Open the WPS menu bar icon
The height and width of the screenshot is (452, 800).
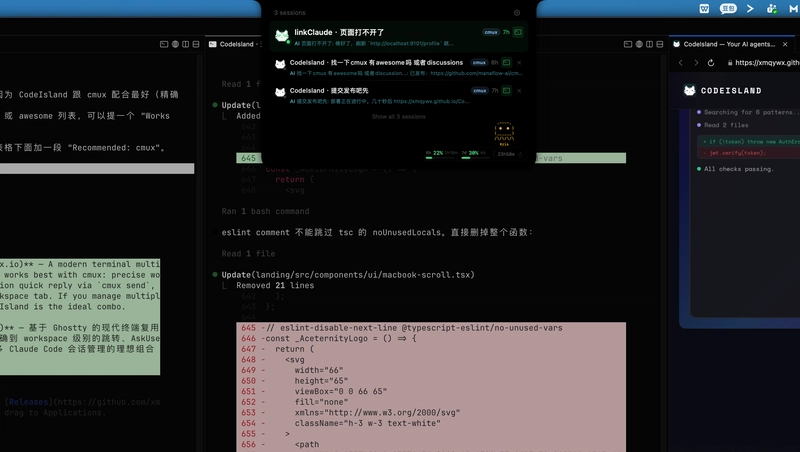coord(704,8)
